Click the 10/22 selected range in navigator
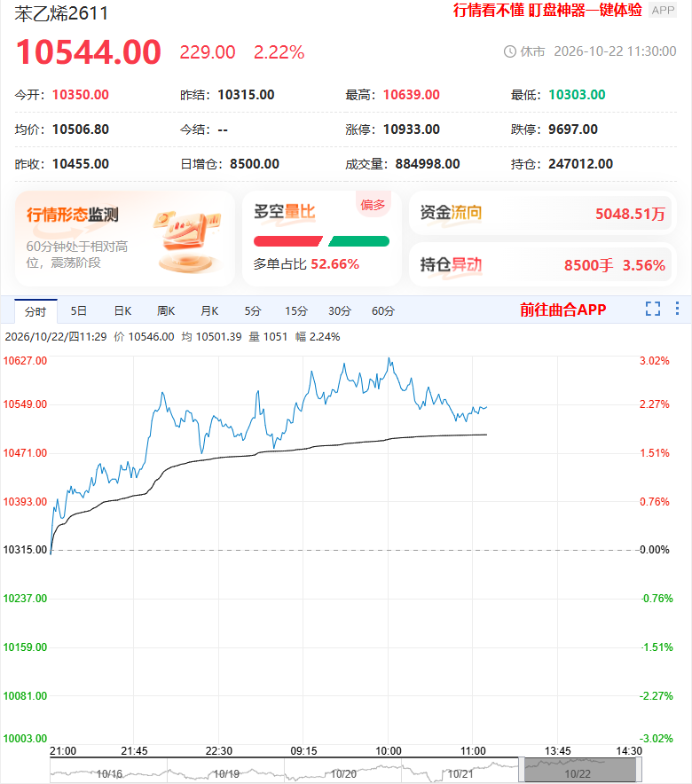The image size is (692, 784). [x=580, y=770]
